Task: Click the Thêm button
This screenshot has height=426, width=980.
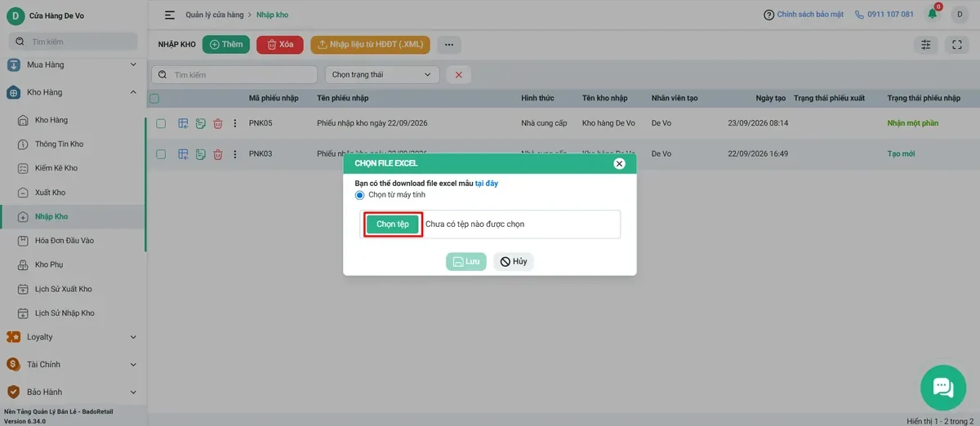Action: [x=226, y=45]
